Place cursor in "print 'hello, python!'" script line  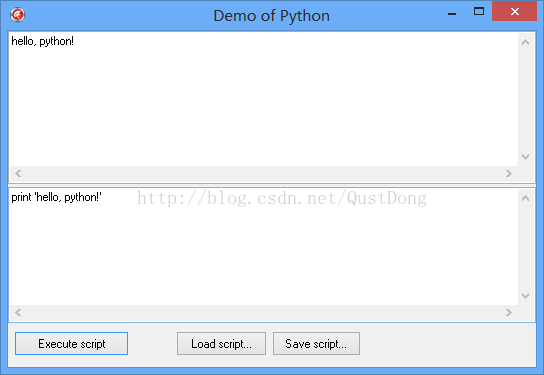point(57,197)
